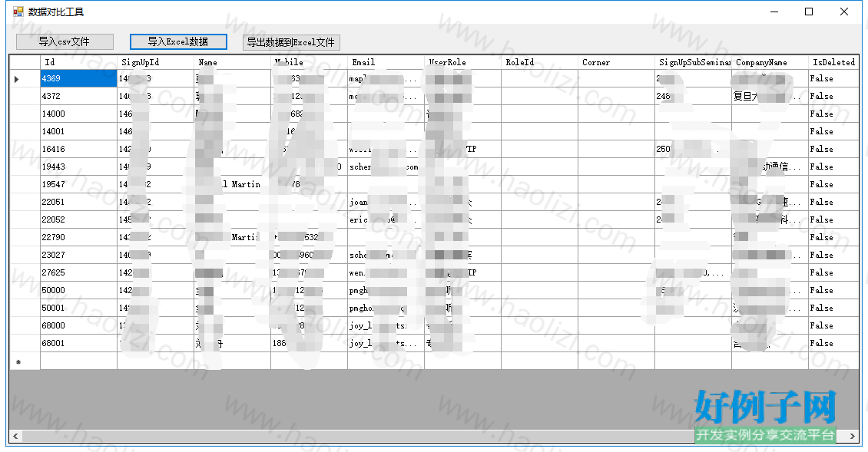Select the cell with Id 68001
Viewport: 868px width, 452px height.
(x=78, y=344)
